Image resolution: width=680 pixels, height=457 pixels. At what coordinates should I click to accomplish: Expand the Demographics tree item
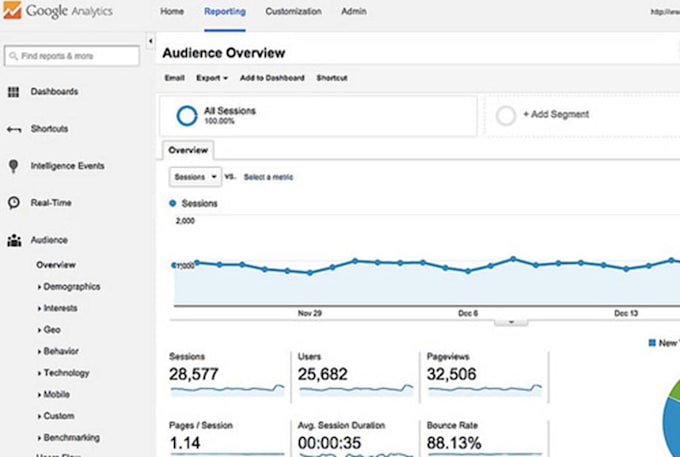coord(70,287)
